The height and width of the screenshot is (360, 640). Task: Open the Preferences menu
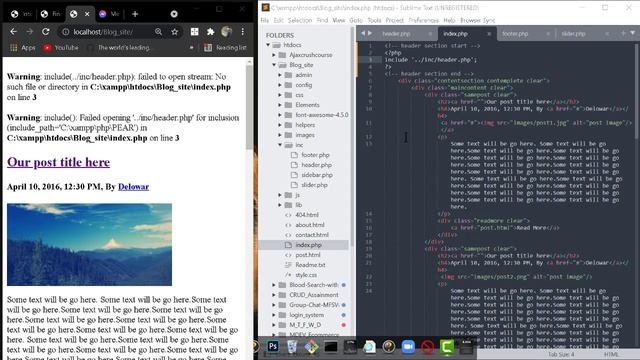424,20
